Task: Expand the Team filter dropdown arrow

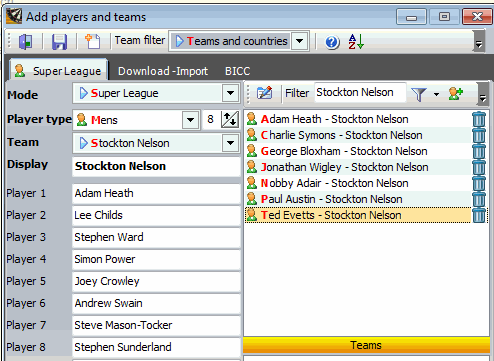Action: click(299, 41)
